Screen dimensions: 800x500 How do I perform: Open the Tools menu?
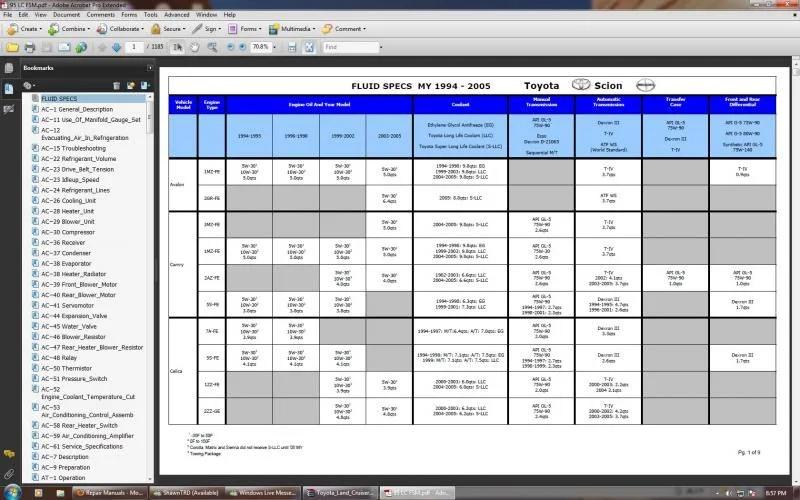pyautogui.click(x=151, y=15)
